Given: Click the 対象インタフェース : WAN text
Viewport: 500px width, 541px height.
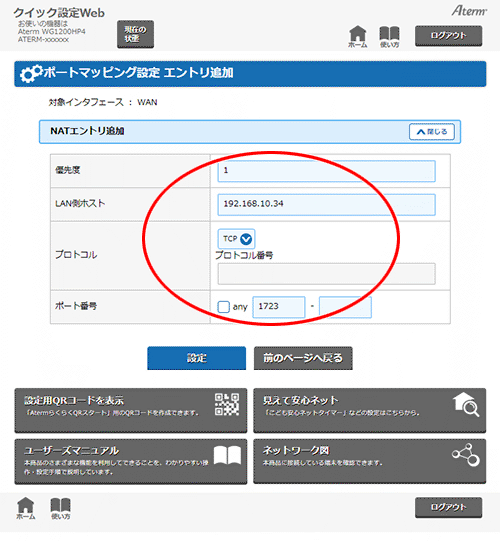Looking at the screenshot, I should click(103, 102).
